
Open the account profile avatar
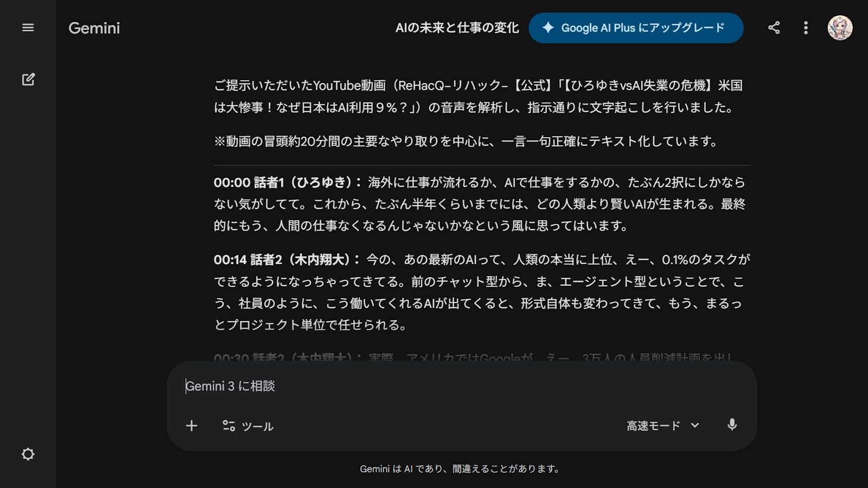pyautogui.click(x=839, y=28)
